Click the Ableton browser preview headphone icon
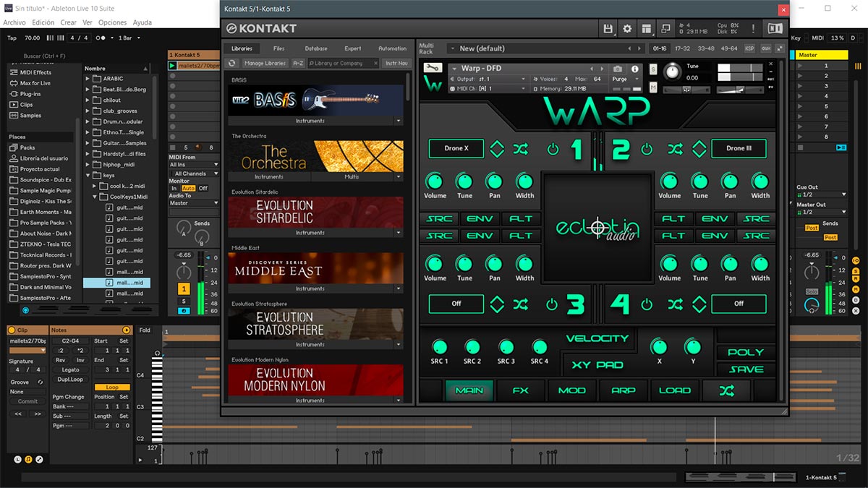 25,310
